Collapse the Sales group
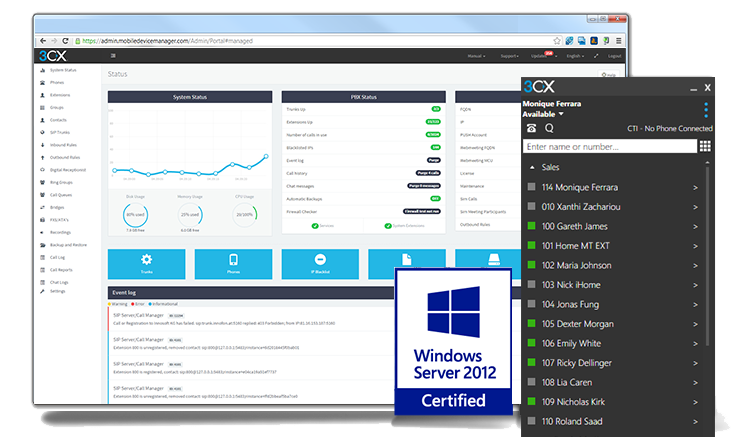 [x=532, y=167]
